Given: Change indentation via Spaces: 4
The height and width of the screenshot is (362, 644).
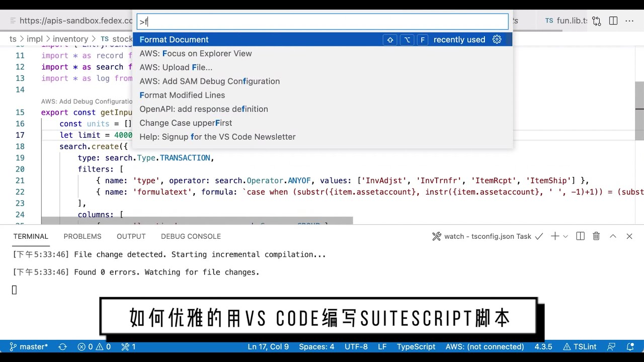Looking at the screenshot, I should (316, 346).
